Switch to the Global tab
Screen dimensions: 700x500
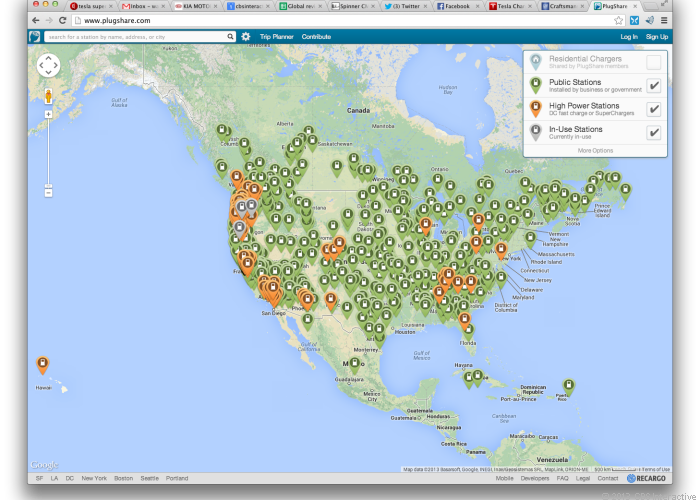[x=300, y=6]
